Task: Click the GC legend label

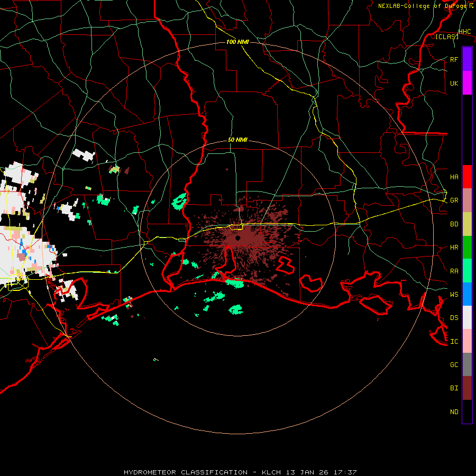Action: point(454,364)
